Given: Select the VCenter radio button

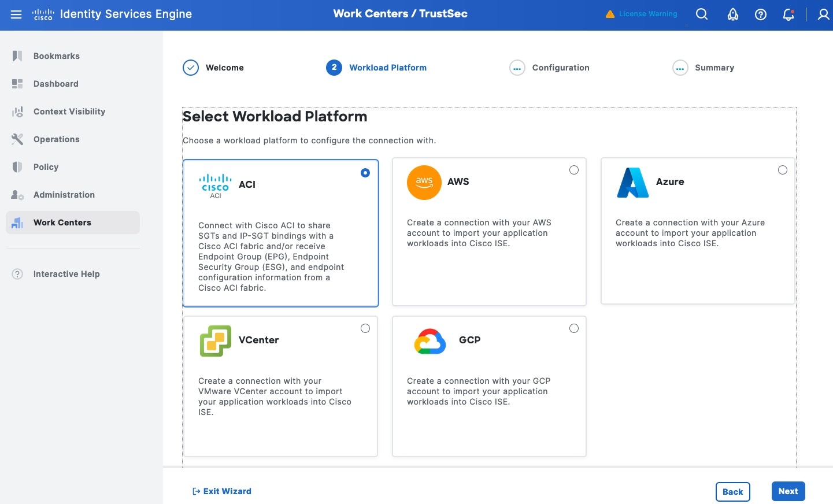Looking at the screenshot, I should pyautogui.click(x=365, y=328).
